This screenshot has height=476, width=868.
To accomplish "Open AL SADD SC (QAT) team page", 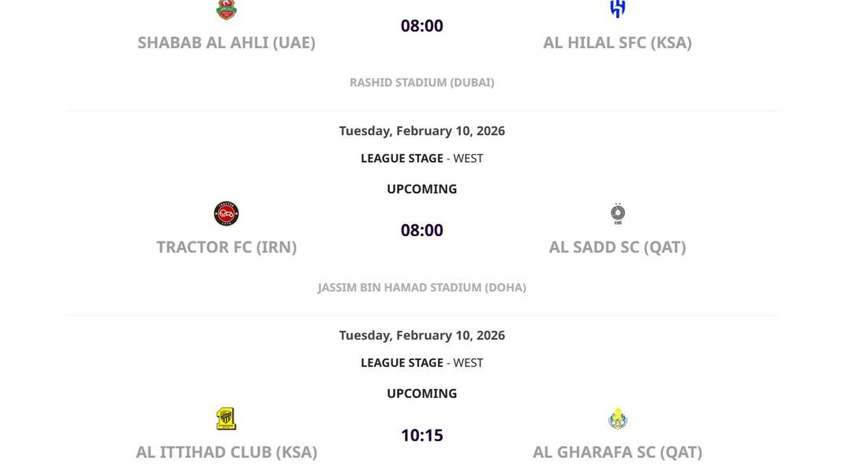I will [617, 247].
